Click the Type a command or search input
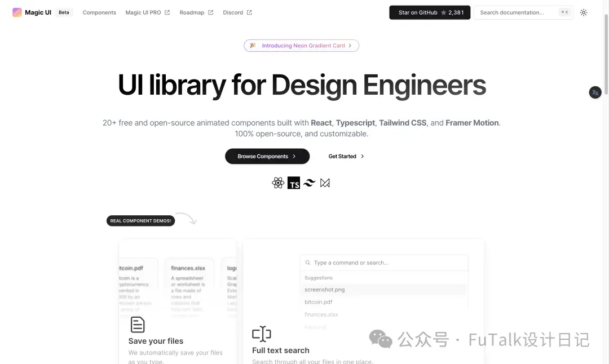 pyautogui.click(x=384, y=263)
